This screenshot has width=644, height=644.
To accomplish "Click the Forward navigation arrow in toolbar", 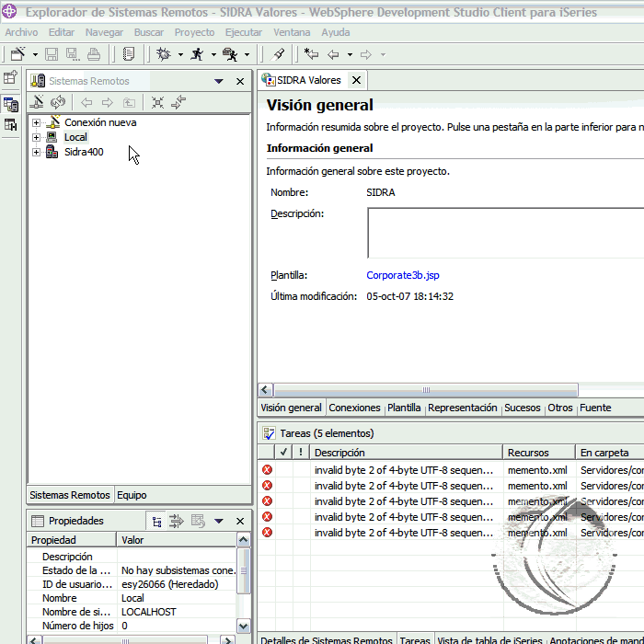I will coord(365,54).
